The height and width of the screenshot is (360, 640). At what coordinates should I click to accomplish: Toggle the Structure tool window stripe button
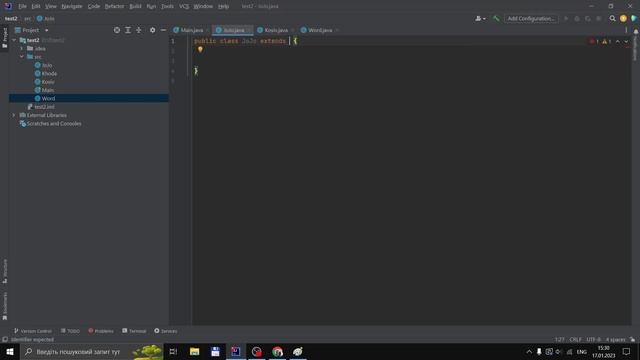[x=4, y=271]
